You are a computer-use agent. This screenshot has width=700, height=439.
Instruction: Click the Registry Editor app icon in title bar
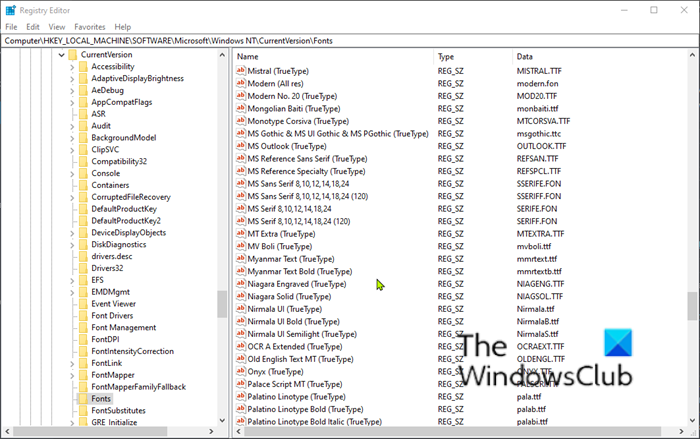(x=10, y=10)
